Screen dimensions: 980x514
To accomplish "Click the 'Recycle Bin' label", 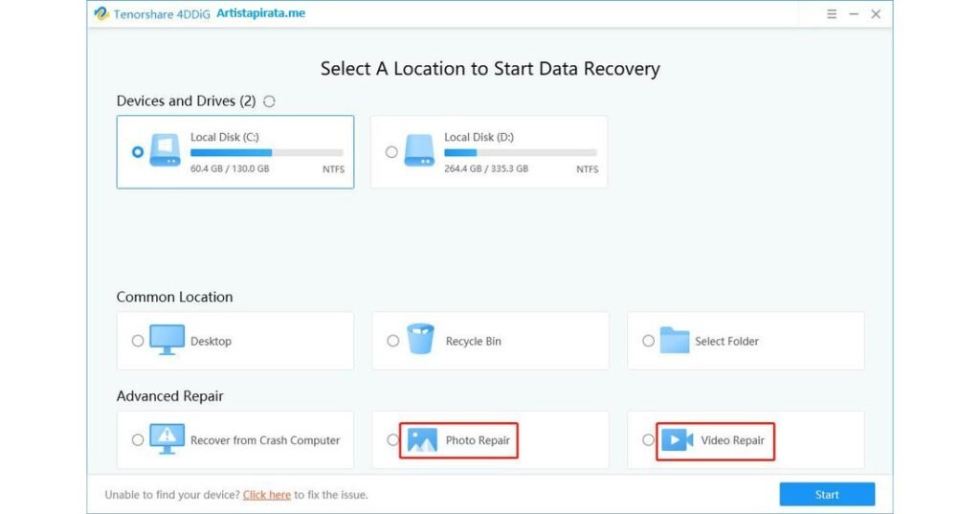I will point(473,342).
